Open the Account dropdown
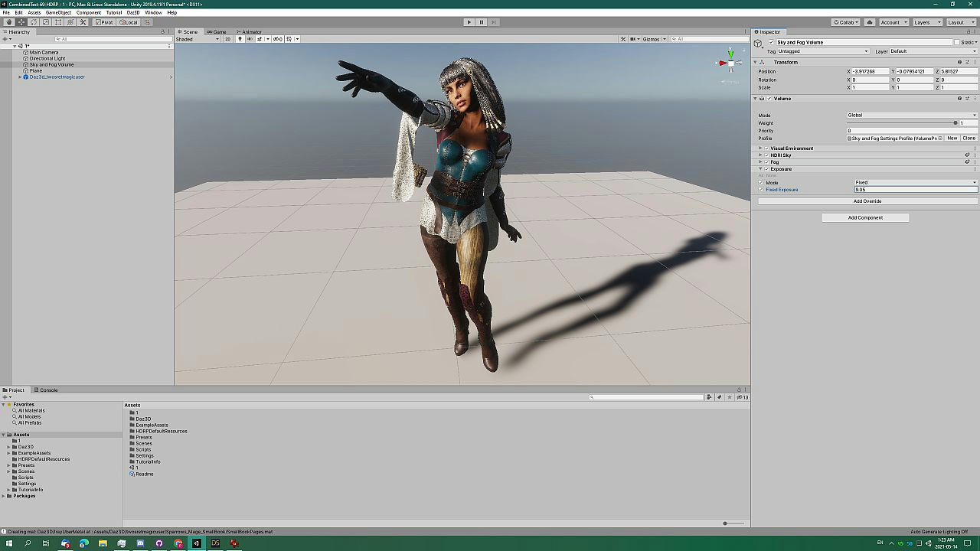Viewport: 980px width, 551px height. (893, 22)
